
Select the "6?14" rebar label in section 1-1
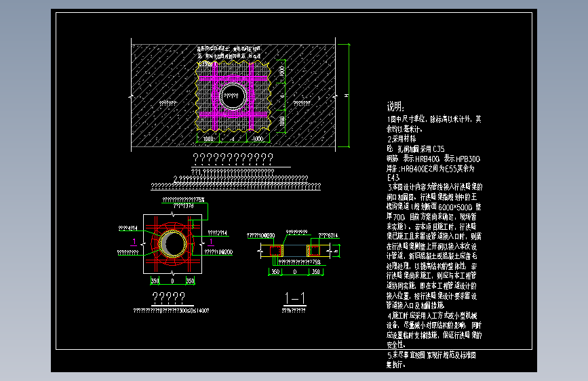[x=328, y=235]
